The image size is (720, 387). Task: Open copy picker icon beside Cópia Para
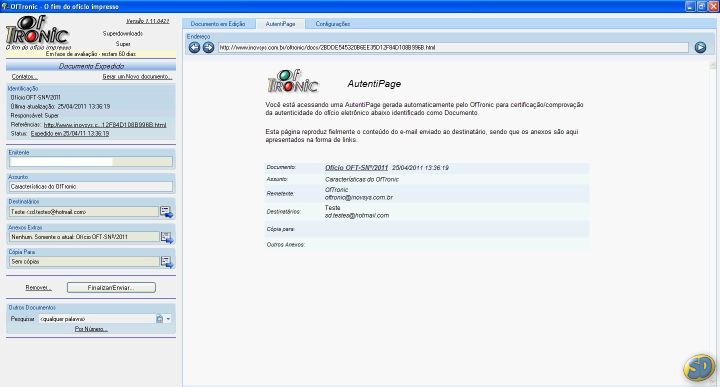coord(166,262)
